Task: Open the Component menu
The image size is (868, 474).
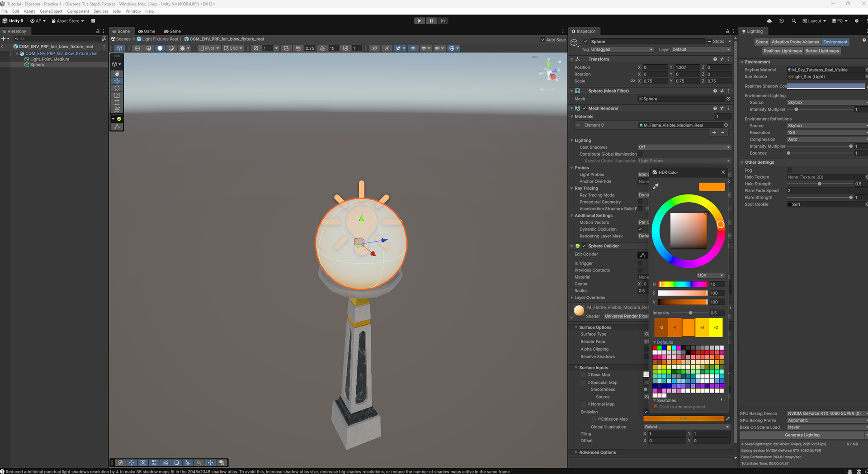Action: (x=78, y=11)
